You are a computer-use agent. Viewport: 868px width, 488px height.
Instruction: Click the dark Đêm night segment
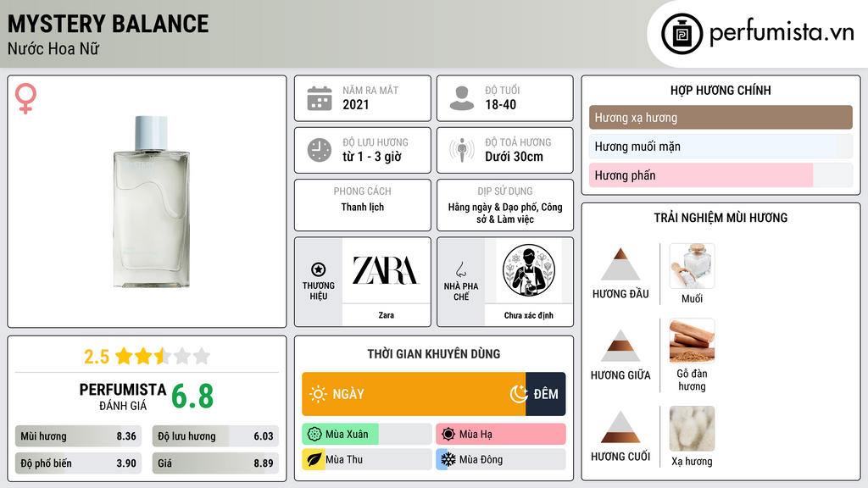pos(546,394)
